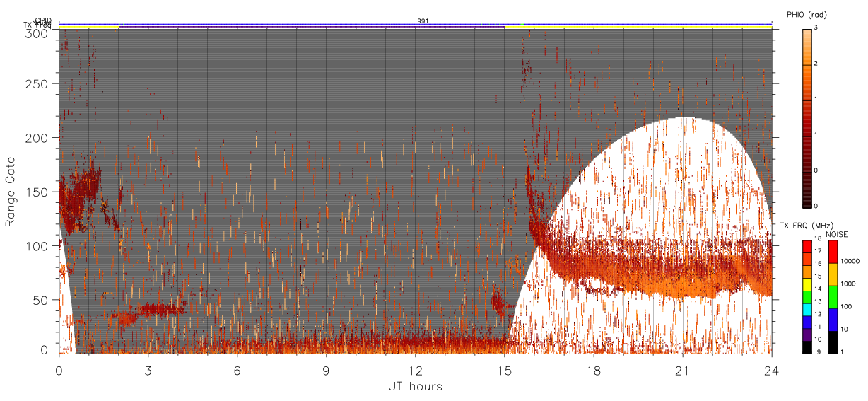
Task: Select the yellow-orange NOISE swatch for 1000–10000
Action: (833, 274)
